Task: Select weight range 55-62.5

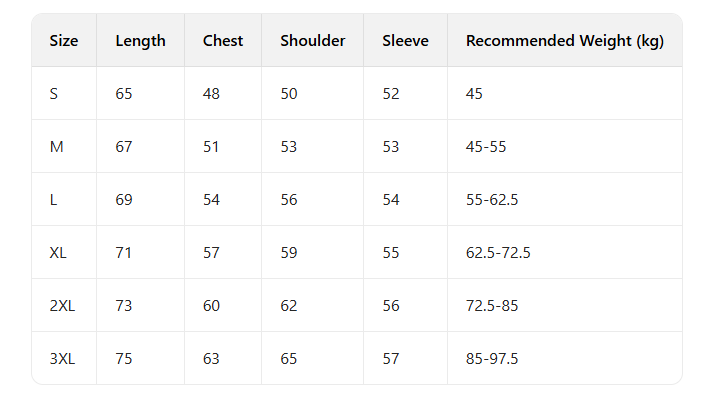Action: 492,200
